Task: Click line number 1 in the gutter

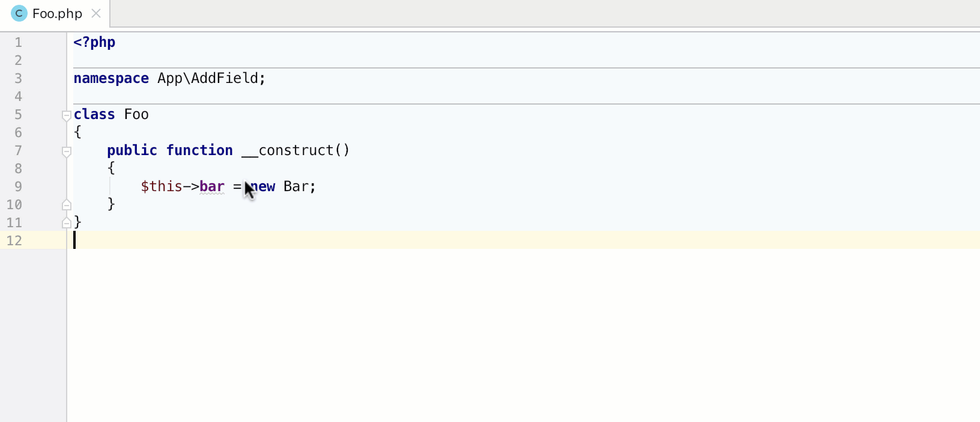Action: coord(18,42)
